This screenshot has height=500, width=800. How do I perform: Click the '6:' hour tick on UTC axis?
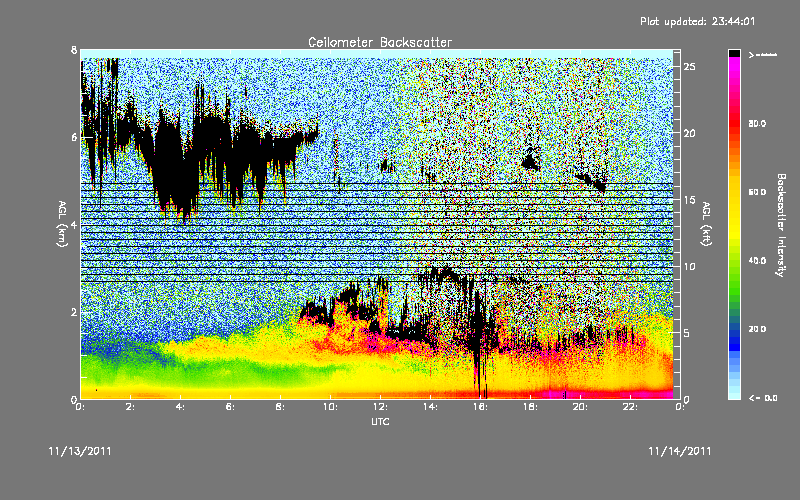(231, 407)
